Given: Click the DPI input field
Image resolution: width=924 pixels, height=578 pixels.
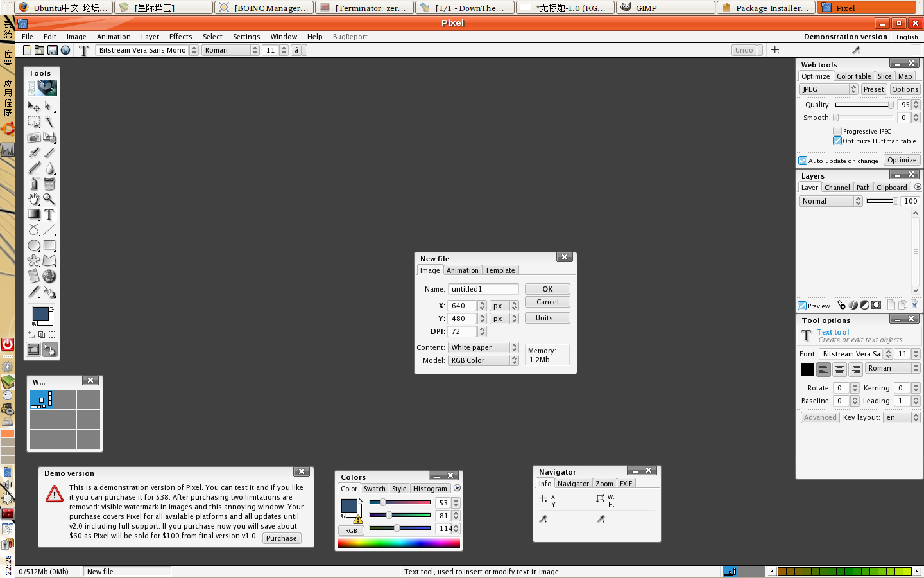Looking at the screenshot, I should pyautogui.click(x=462, y=331).
